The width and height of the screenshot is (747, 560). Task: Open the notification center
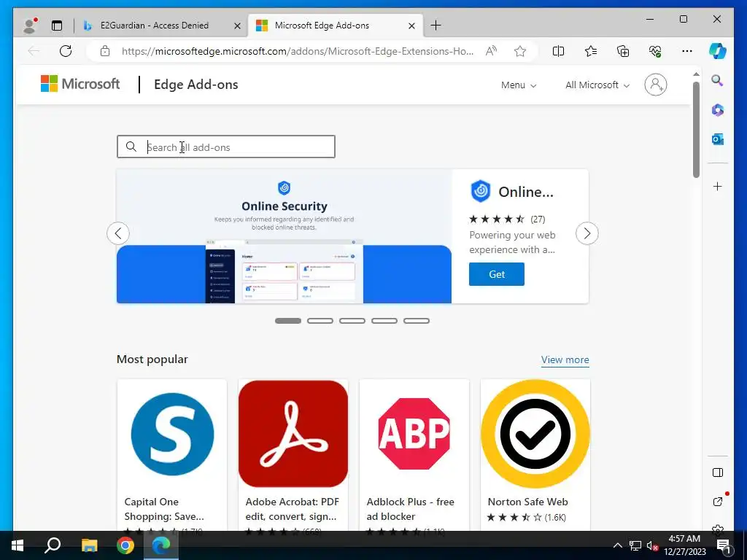[x=723, y=545]
